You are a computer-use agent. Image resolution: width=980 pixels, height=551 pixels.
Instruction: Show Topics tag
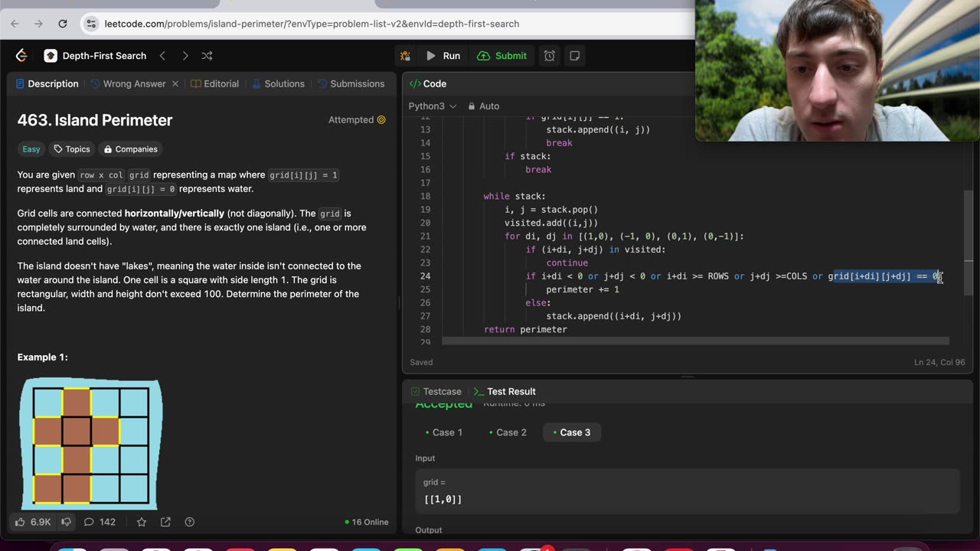click(71, 149)
